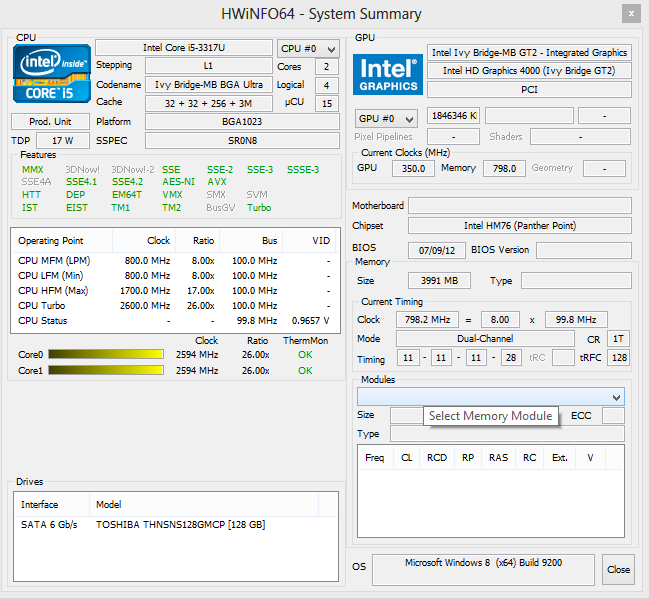Select the CPU MFM (LPM) row
The image size is (649, 599).
pos(175,261)
